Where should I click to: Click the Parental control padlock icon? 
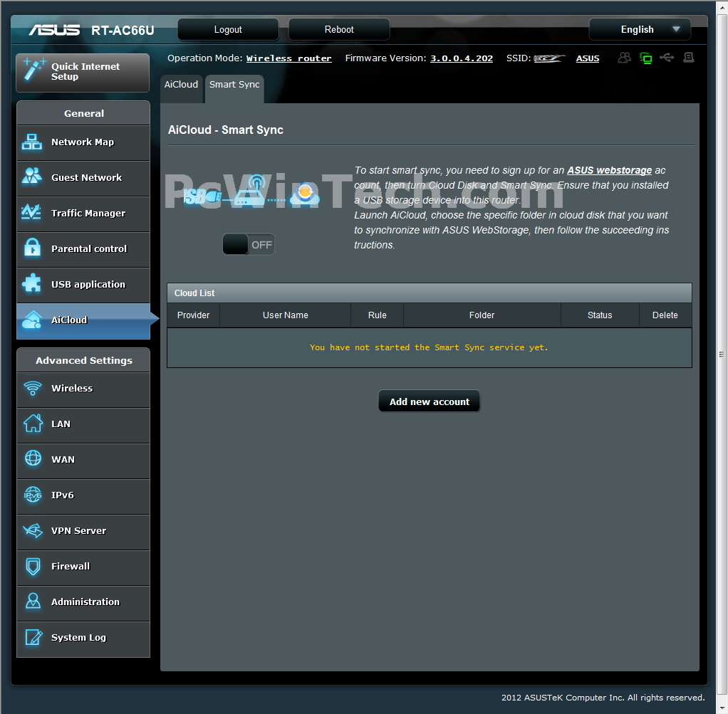tap(32, 248)
